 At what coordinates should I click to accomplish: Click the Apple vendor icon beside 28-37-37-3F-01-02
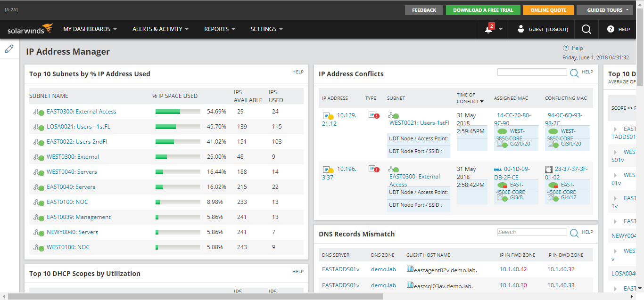tap(550, 169)
